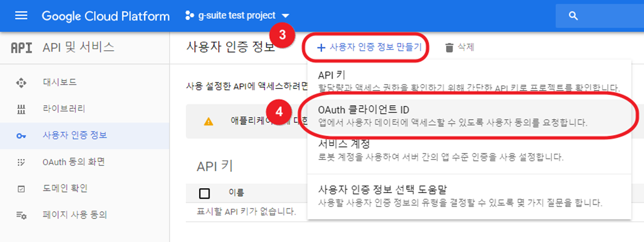Click the 대시보드 dashboard icon
The image size is (644, 242).
21,83
